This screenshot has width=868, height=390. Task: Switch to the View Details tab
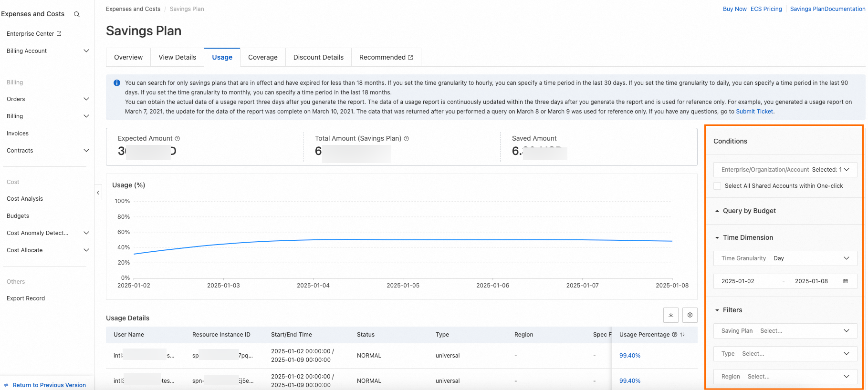click(x=178, y=57)
